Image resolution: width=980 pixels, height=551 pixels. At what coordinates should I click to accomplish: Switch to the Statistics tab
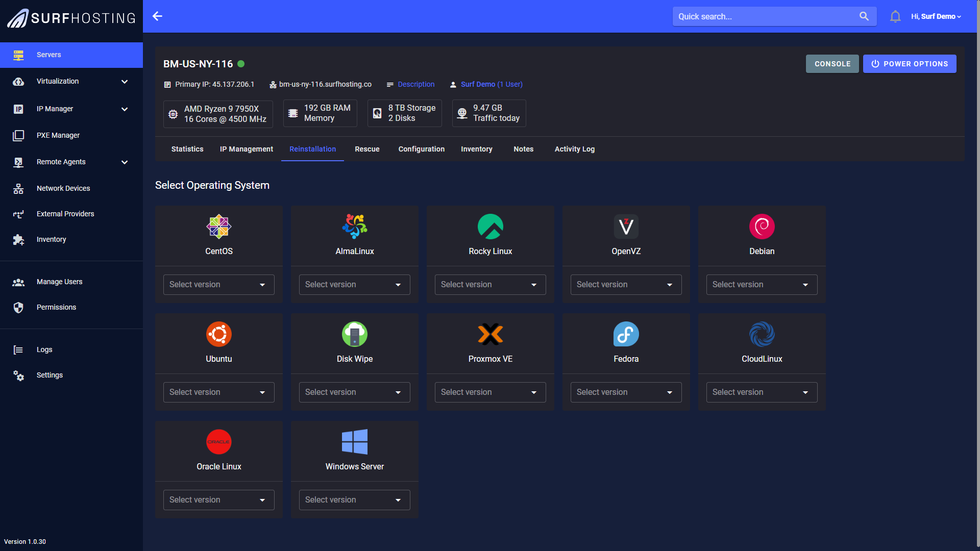point(187,149)
